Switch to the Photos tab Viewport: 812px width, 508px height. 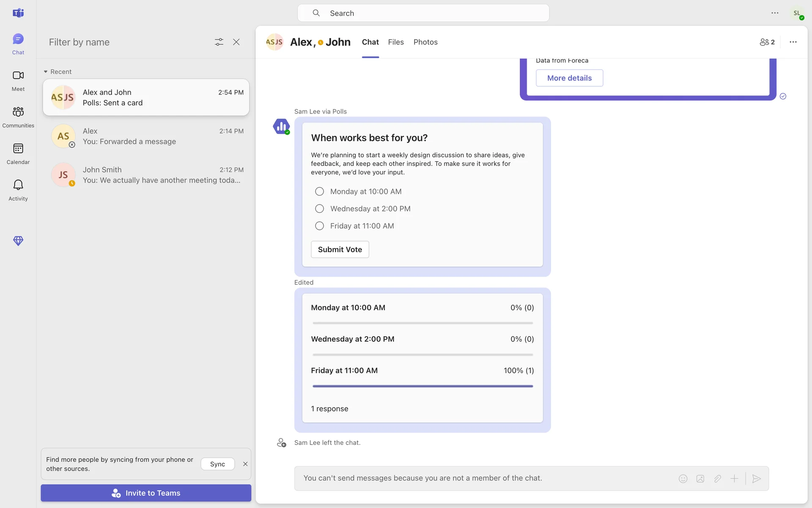(425, 42)
